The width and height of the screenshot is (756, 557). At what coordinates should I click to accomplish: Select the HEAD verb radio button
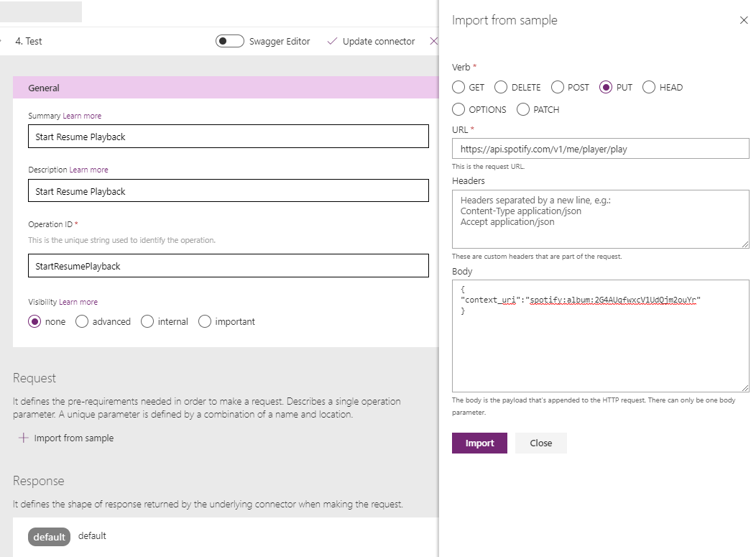pyautogui.click(x=649, y=88)
